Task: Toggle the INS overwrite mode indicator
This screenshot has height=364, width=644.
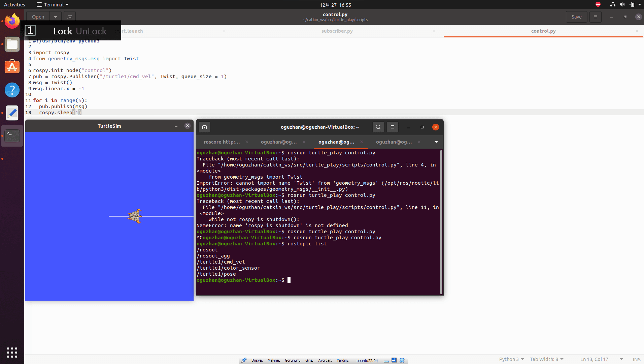Action: pyautogui.click(x=636, y=359)
